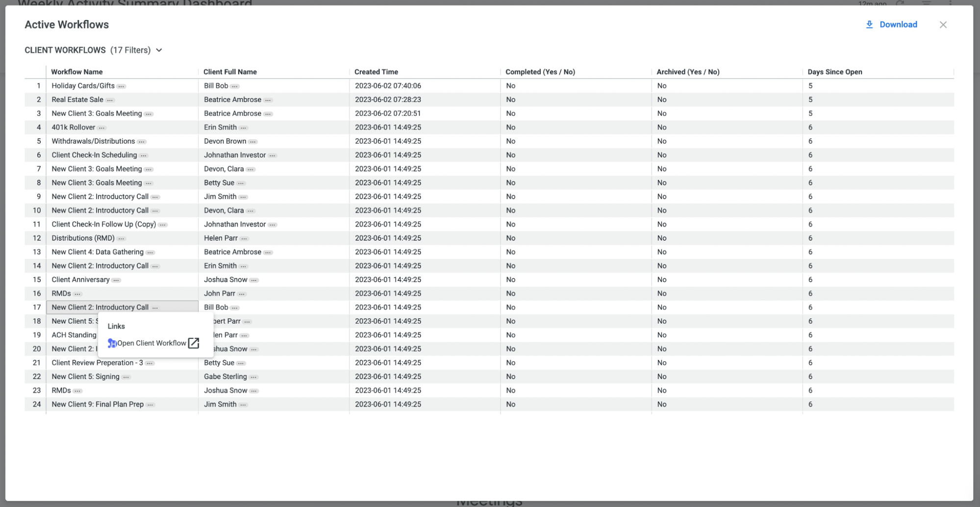Open ellipsis for New Client 9: Final Plan Prep
980x507 pixels.
[x=150, y=405]
